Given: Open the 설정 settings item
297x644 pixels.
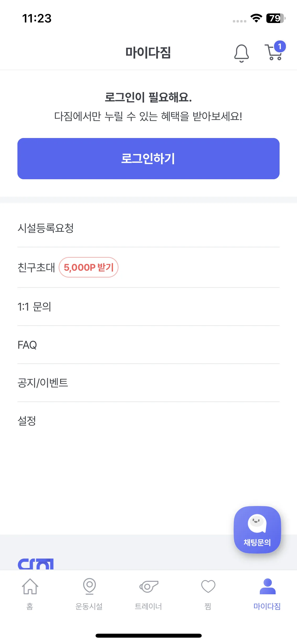Looking at the screenshot, I should click(x=27, y=421).
